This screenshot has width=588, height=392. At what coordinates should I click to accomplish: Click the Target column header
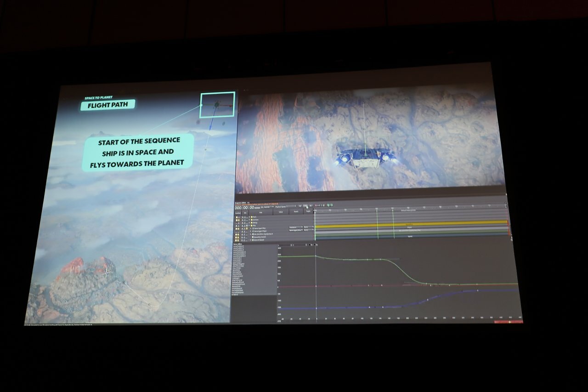tap(308, 212)
